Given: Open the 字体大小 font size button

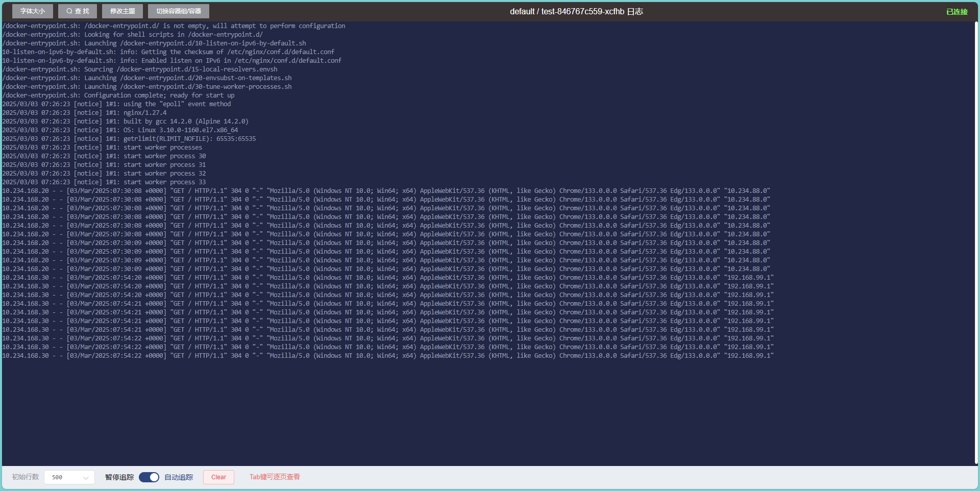Looking at the screenshot, I should (x=33, y=11).
